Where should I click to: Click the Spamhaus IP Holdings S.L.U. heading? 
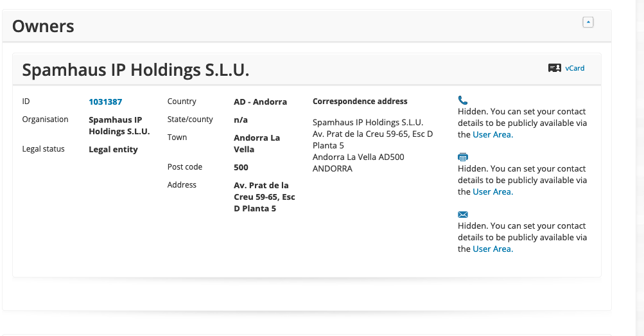(x=135, y=70)
